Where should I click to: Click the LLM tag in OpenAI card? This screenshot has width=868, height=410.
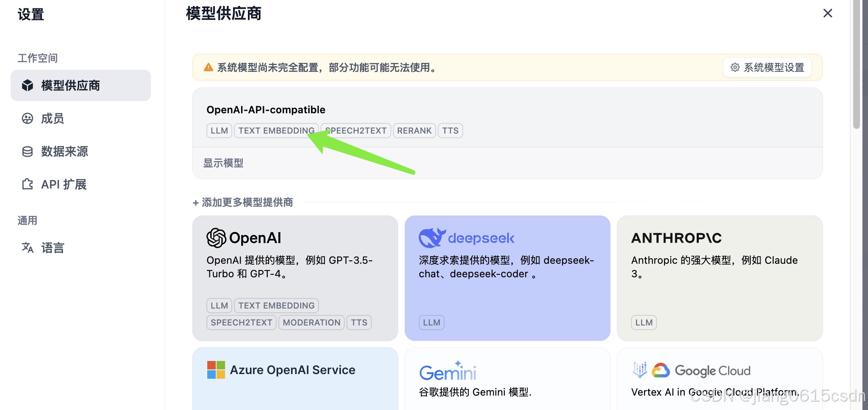[219, 306]
